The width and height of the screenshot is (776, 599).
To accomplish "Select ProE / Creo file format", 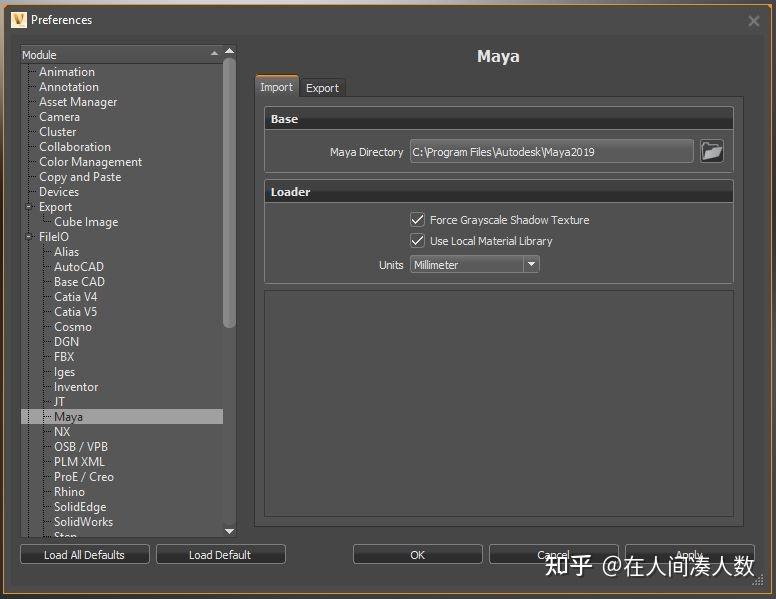I will click(x=84, y=477).
